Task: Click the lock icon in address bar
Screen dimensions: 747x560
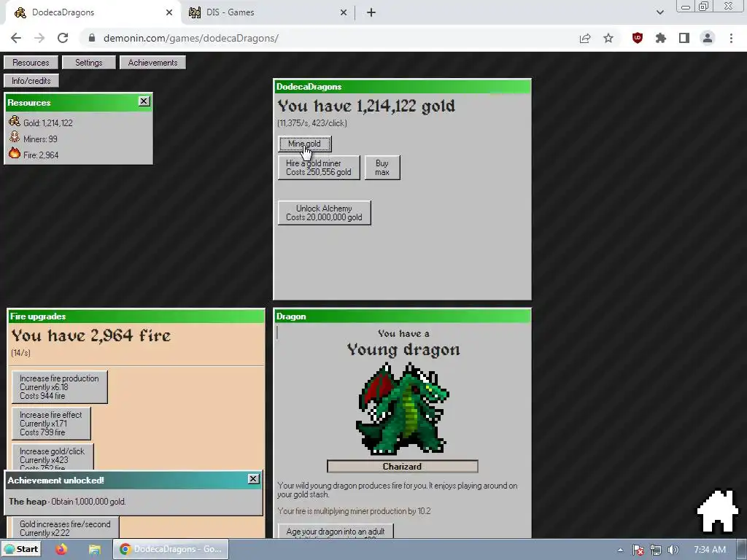Action: (x=92, y=38)
